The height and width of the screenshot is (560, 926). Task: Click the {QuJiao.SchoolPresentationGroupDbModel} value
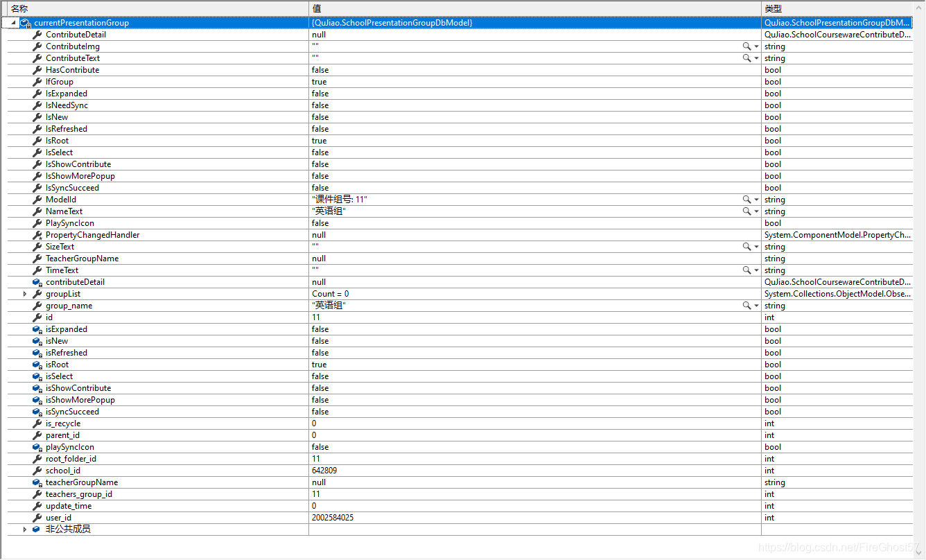[392, 23]
